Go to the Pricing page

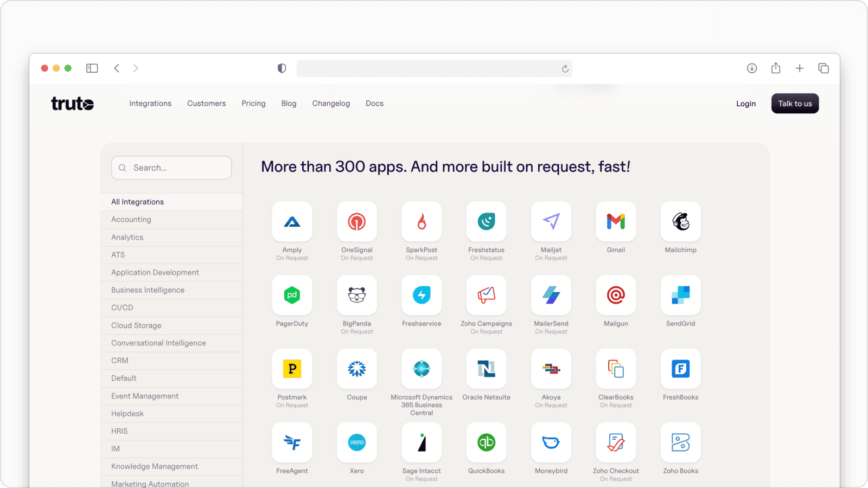[253, 104]
